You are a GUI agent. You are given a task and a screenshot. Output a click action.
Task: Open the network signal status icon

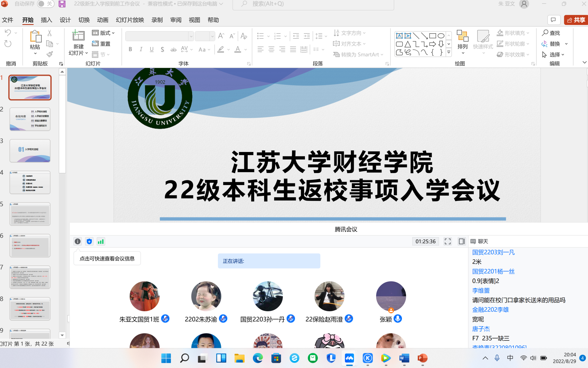click(101, 242)
